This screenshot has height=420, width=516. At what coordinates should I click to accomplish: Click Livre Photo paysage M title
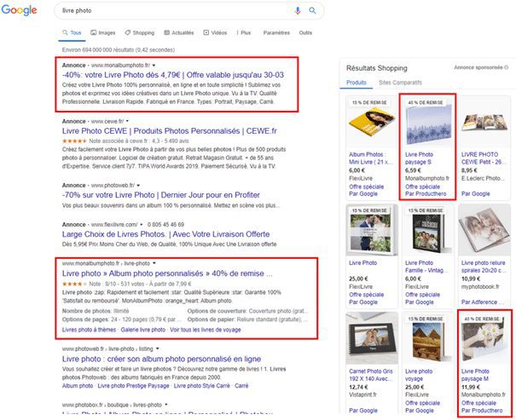[x=475, y=375]
